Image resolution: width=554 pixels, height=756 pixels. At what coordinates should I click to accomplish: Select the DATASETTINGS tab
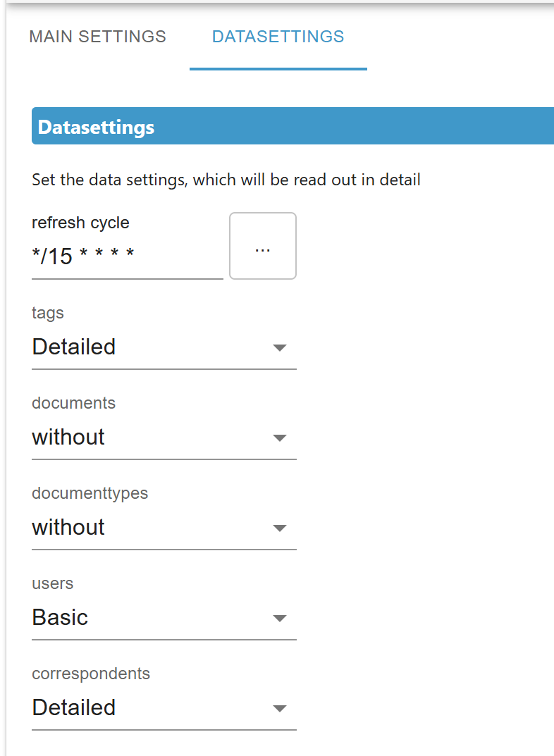(278, 37)
